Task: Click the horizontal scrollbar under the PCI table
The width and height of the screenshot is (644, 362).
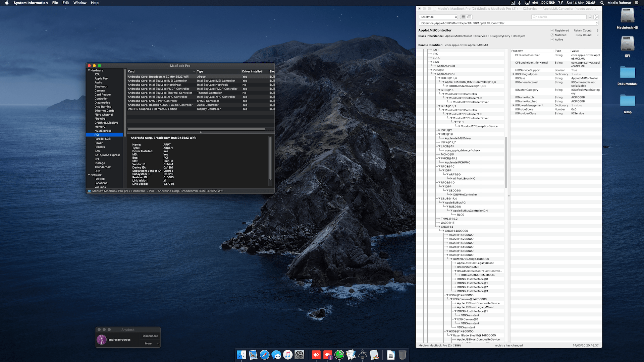Action: point(197,129)
